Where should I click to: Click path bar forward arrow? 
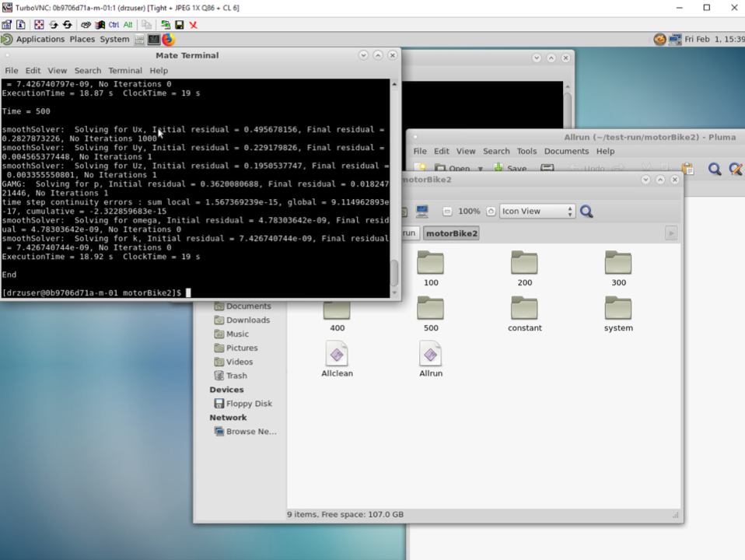pos(671,233)
